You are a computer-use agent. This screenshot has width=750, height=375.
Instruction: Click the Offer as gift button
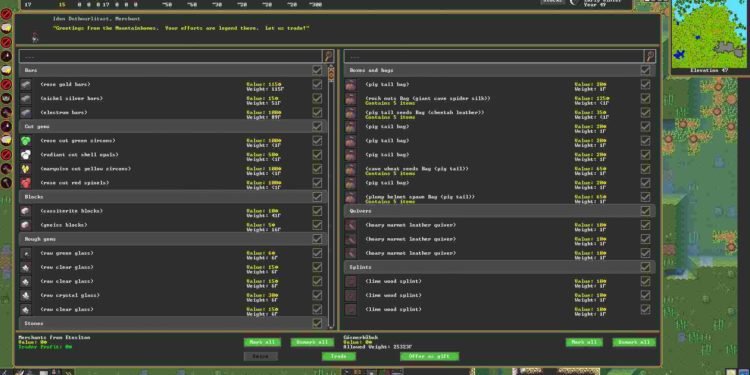430,356
